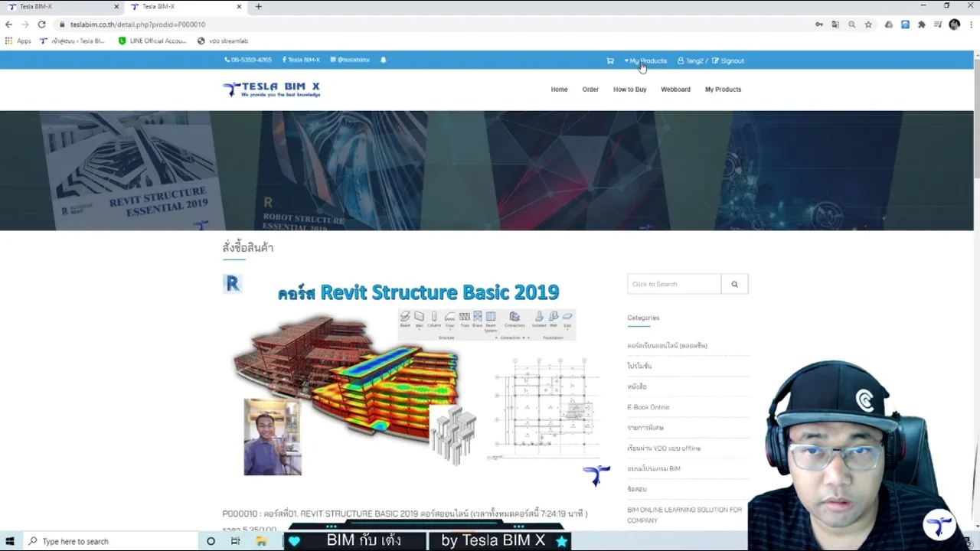
Task: Open the Windows Start menu
Action: 10,541
